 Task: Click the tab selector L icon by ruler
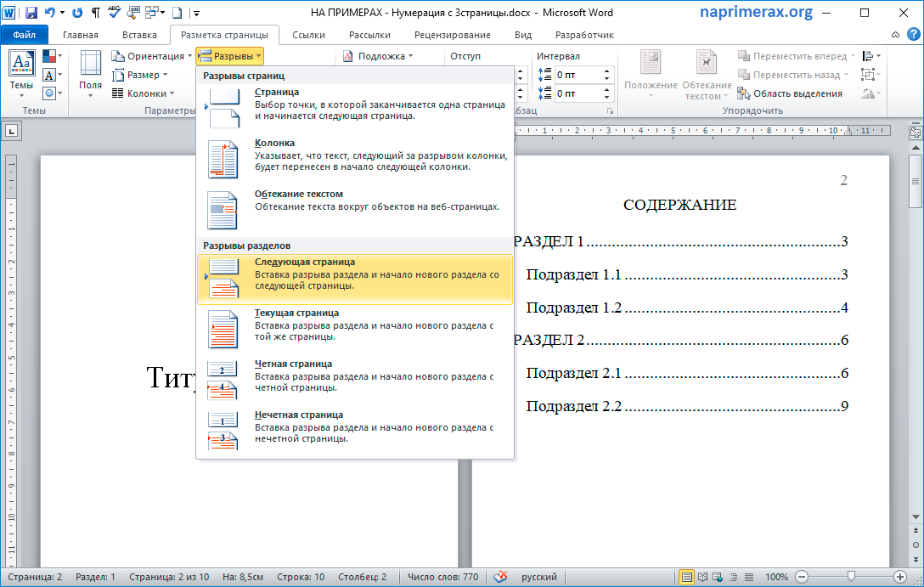[x=12, y=131]
